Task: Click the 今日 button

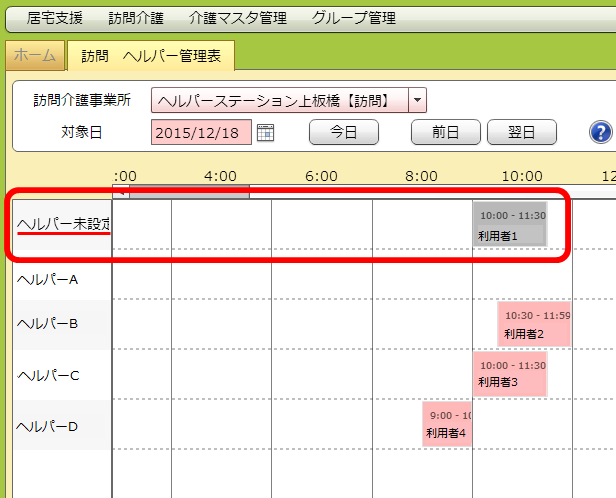Action: pos(343,132)
